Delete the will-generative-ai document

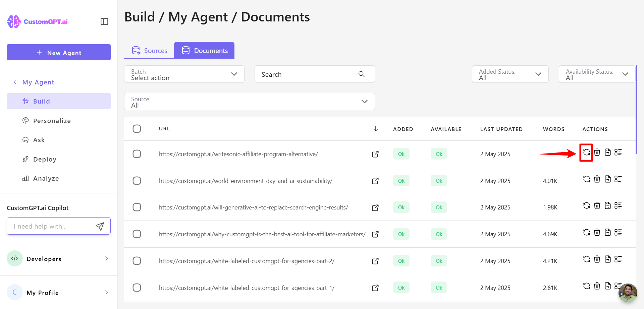click(597, 205)
